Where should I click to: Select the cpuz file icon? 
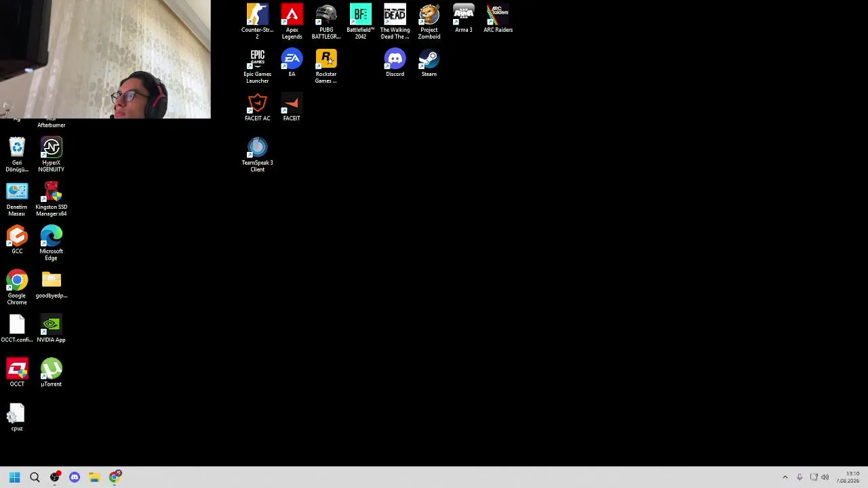pos(17,417)
